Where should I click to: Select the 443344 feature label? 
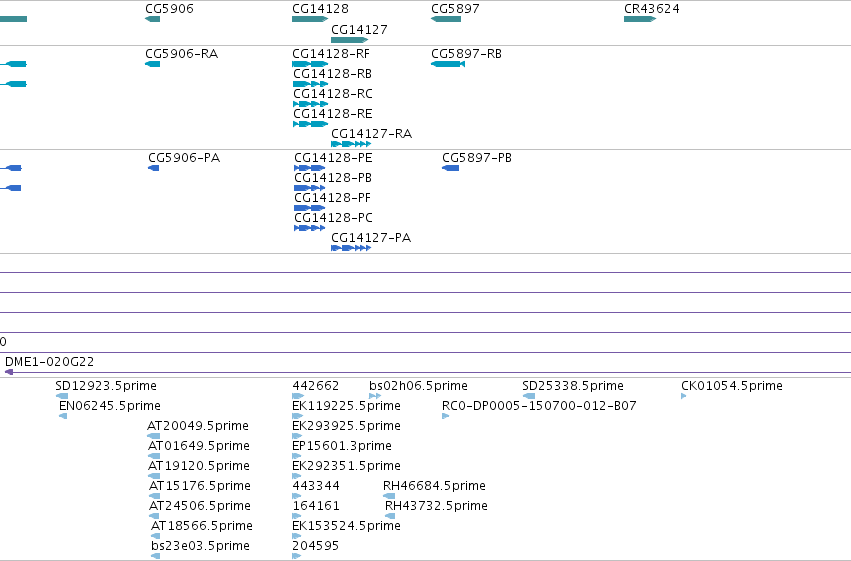coord(316,486)
